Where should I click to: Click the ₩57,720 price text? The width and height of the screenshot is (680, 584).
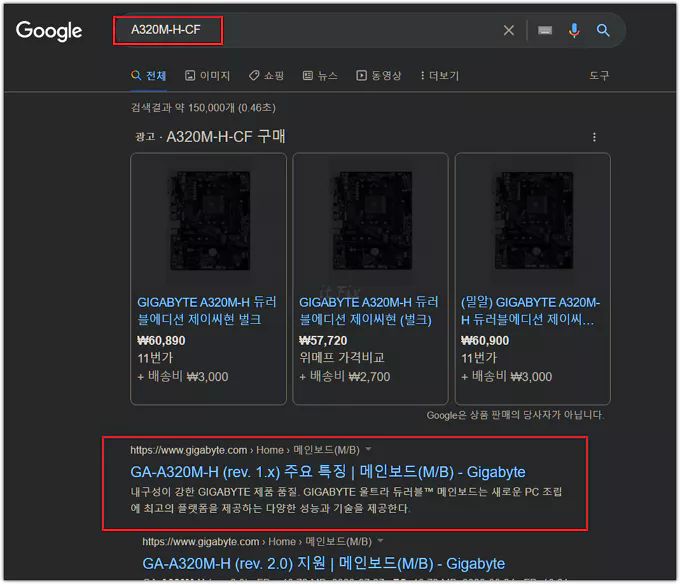(x=323, y=341)
